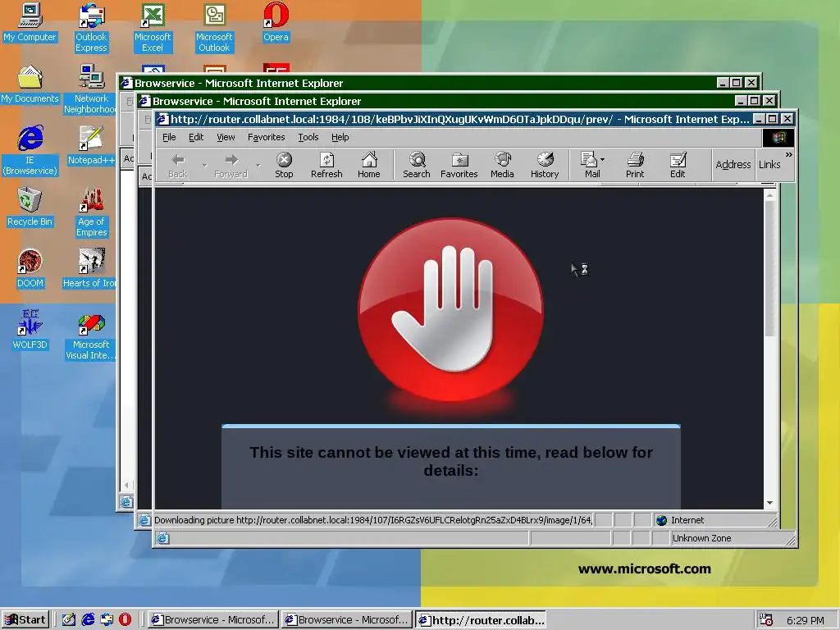Image resolution: width=840 pixels, height=630 pixels.
Task: Open the Search pane
Action: point(416,165)
